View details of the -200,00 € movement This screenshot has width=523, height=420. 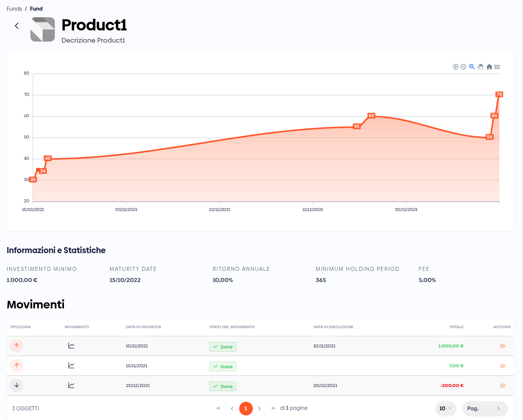click(502, 386)
